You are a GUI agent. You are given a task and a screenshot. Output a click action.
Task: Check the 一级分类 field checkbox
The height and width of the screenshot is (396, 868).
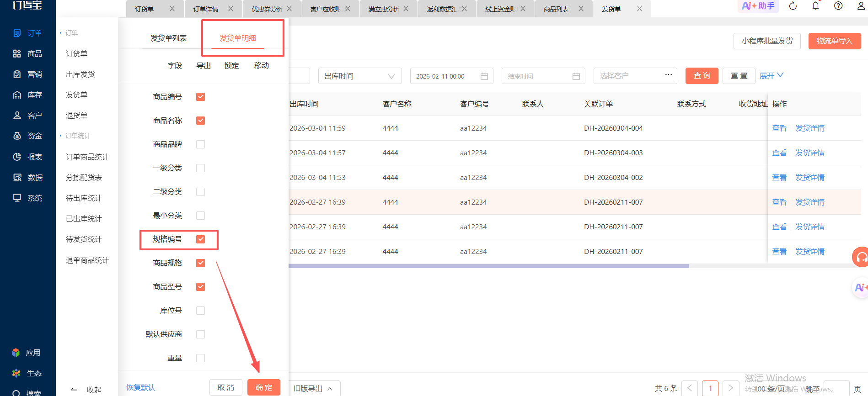pos(200,168)
